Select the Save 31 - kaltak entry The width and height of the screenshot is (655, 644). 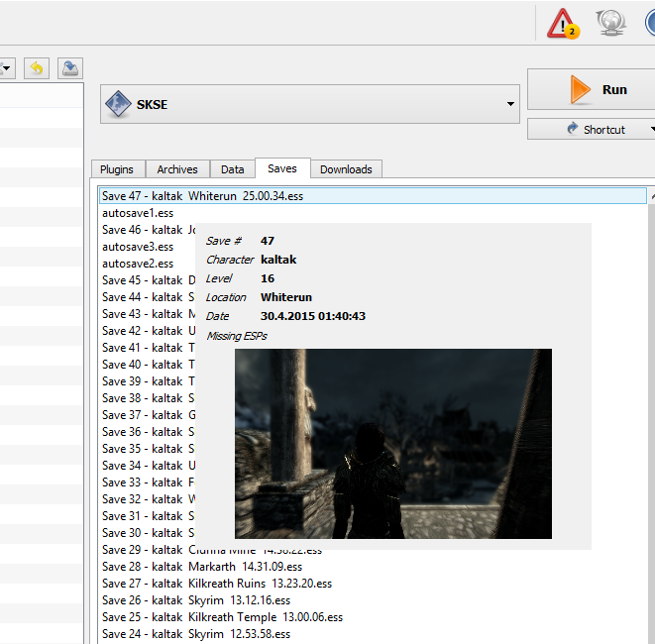[148, 516]
